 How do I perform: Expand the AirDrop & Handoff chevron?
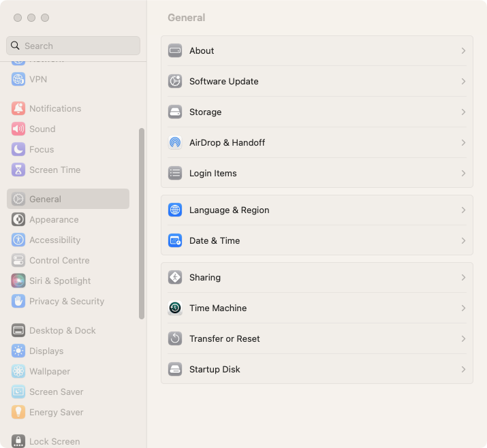(x=463, y=142)
